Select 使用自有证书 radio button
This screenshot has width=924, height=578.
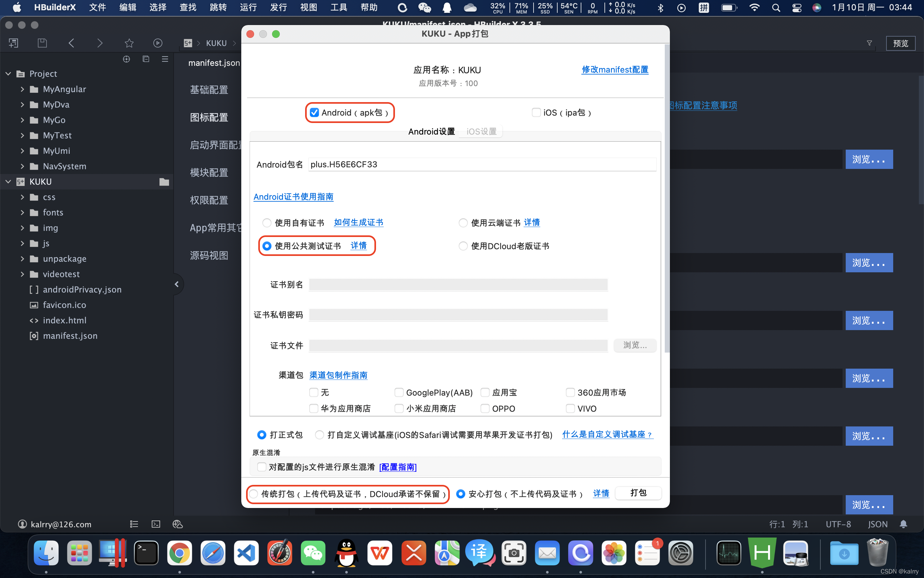tap(267, 223)
